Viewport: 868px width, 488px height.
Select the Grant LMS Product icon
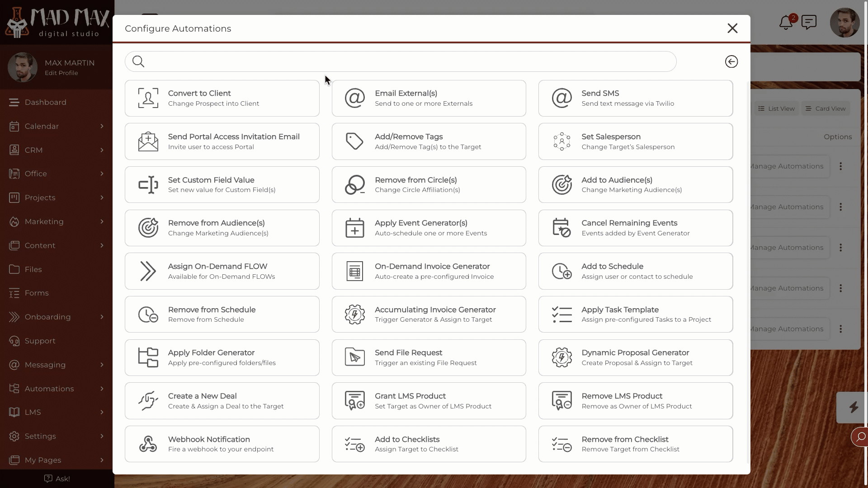click(354, 400)
